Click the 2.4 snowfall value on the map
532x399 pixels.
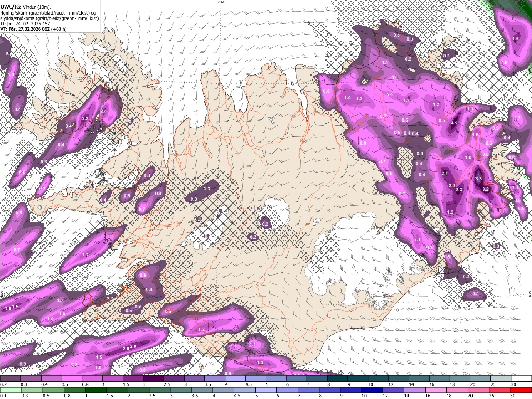coord(454,123)
